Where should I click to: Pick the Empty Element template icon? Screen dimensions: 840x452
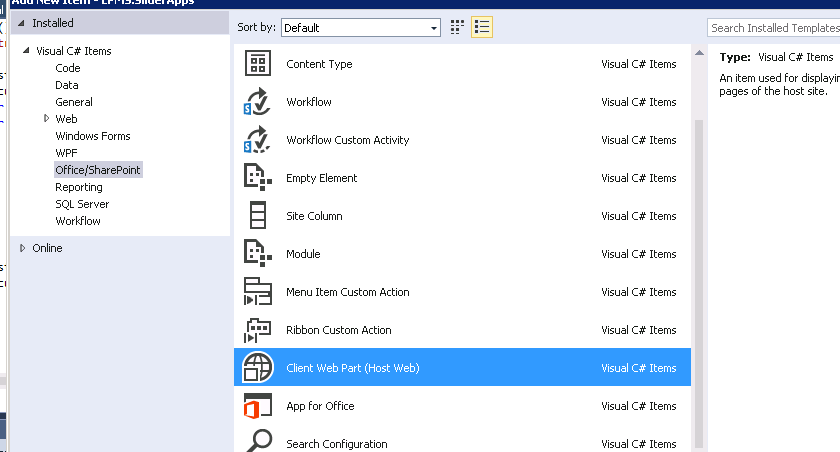[x=258, y=178]
